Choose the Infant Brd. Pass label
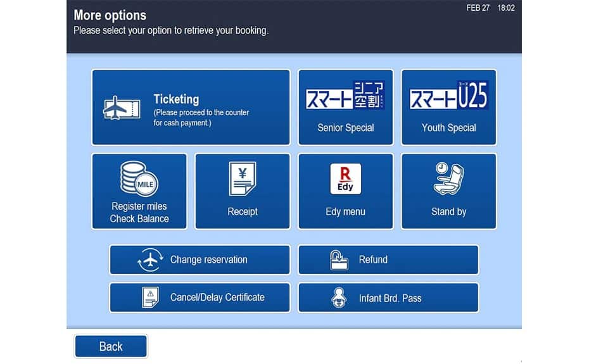The height and width of the screenshot is (364, 589). 389,298
